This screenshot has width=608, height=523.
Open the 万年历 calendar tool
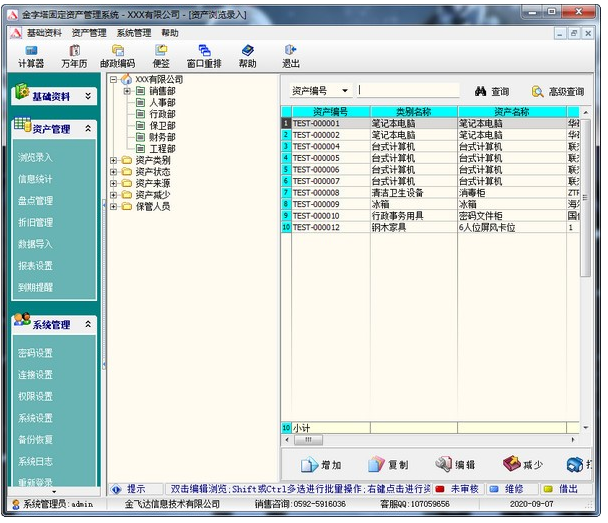(x=74, y=56)
